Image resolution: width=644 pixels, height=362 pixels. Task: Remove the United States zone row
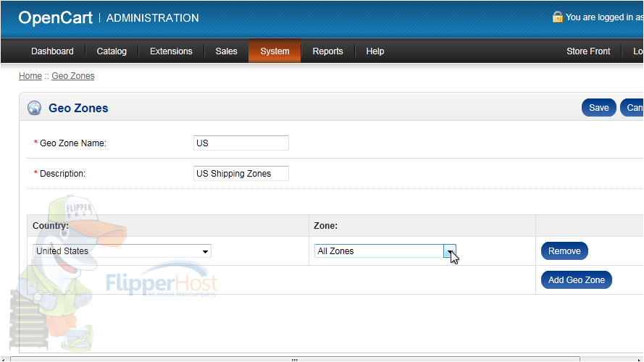(564, 251)
